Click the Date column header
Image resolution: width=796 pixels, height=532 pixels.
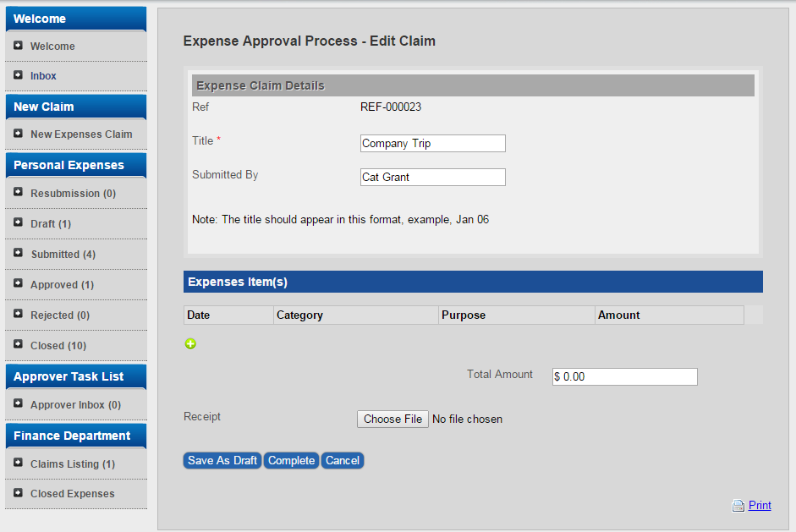click(x=228, y=315)
